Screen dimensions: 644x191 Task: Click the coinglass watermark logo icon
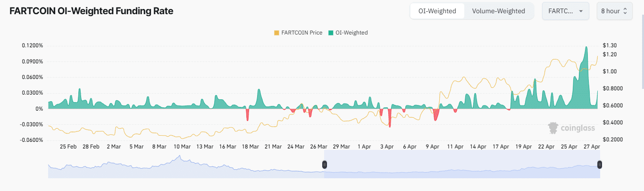click(553, 127)
